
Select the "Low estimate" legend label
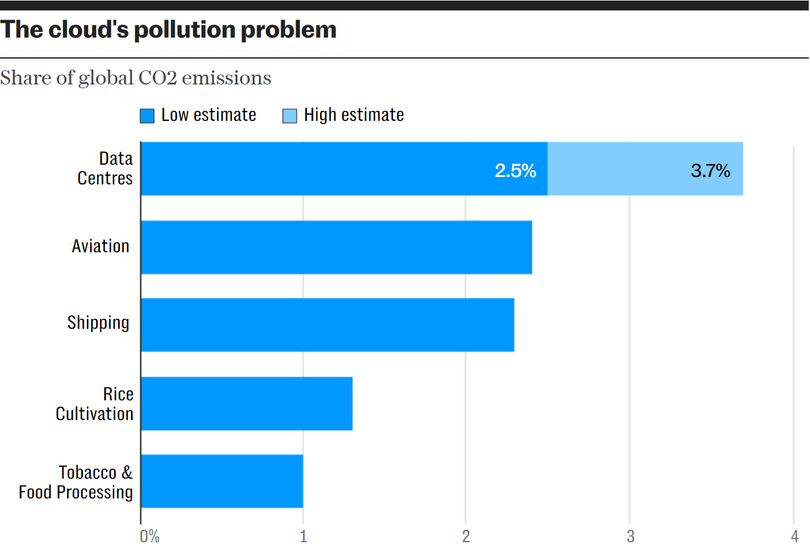coord(208,115)
